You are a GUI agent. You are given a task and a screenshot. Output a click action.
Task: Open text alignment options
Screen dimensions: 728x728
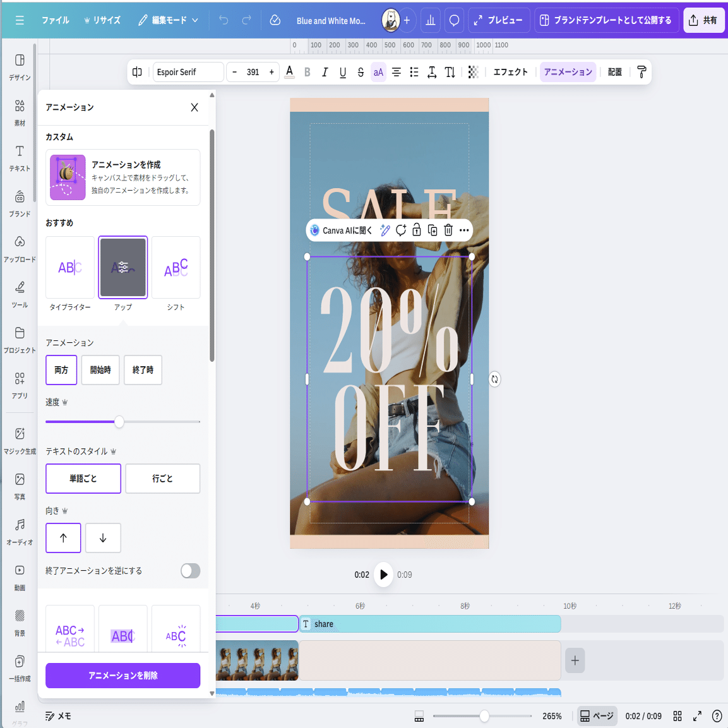tap(396, 72)
